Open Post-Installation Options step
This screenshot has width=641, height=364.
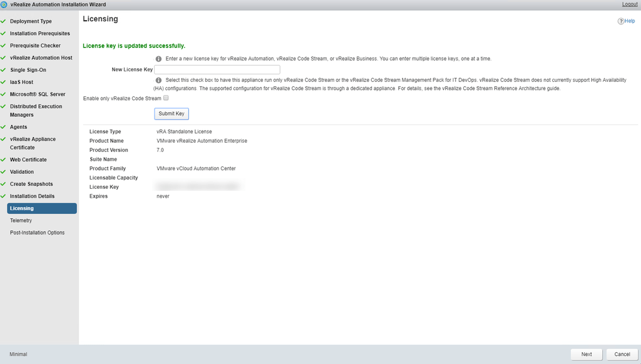click(37, 233)
